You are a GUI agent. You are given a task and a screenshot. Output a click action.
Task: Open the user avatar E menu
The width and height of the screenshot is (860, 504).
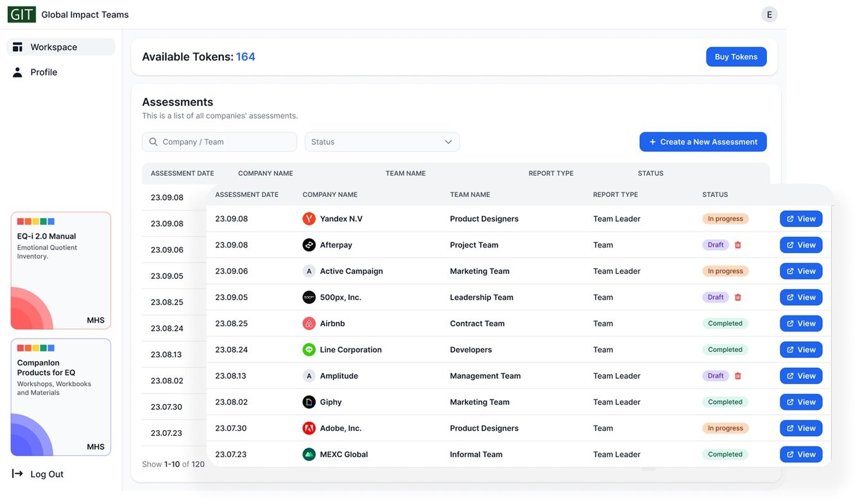pyautogui.click(x=769, y=15)
